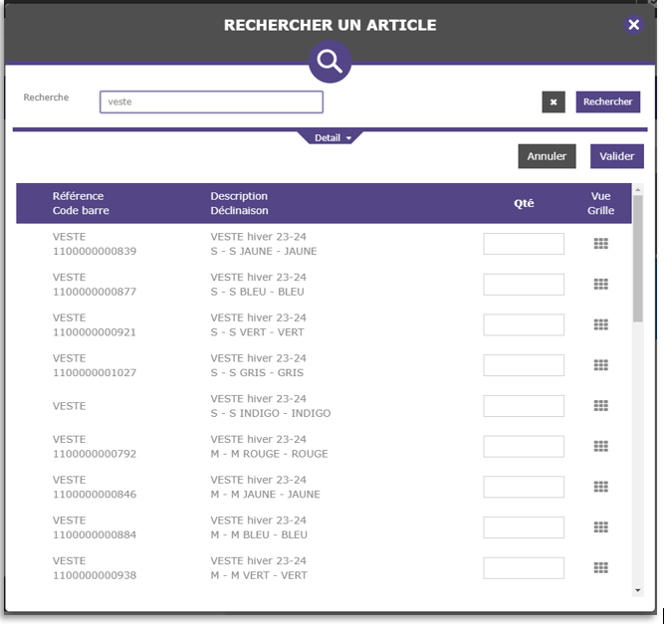672x624 pixels.
Task: Select barcode 1100000001027
Action: pyautogui.click(x=95, y=373)
